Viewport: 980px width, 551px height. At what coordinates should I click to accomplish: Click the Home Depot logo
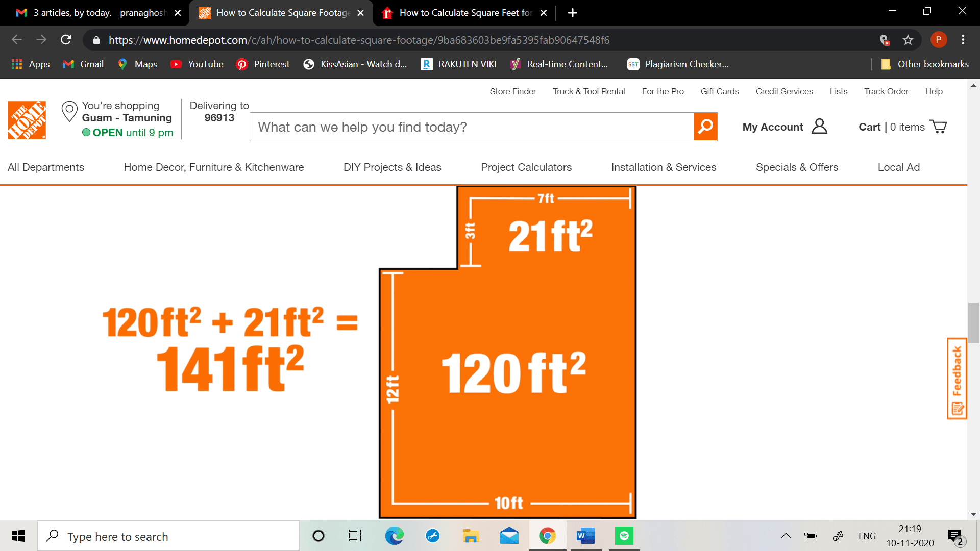[x=27, y=120]
